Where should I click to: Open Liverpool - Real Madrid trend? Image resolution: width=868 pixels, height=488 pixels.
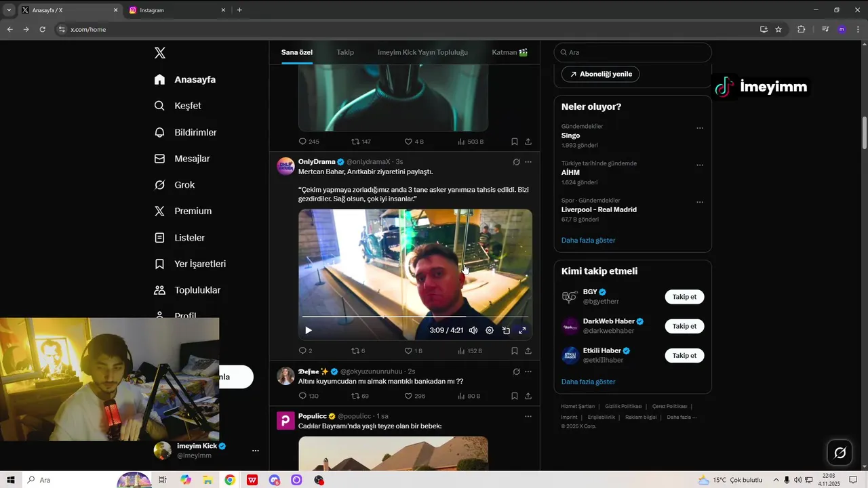(599, 209)
